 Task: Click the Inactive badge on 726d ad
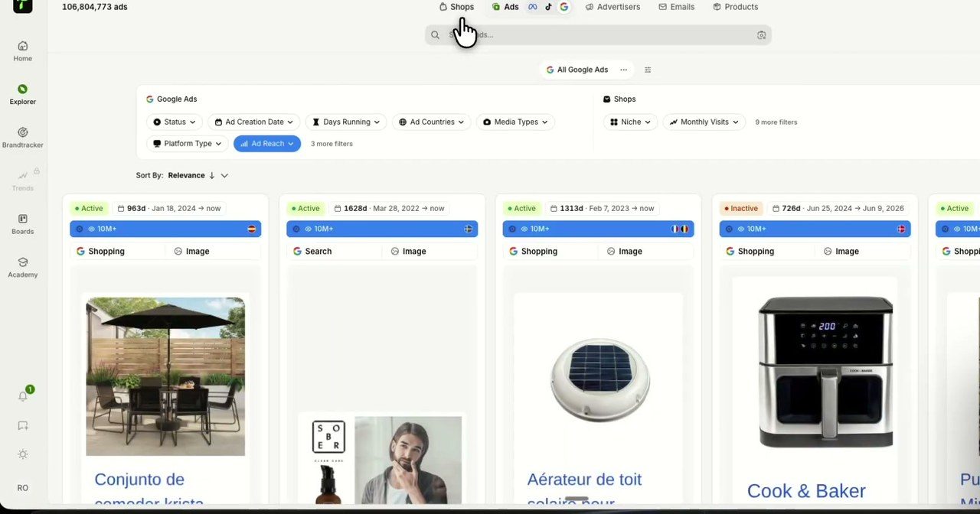(x=741, y=208)
